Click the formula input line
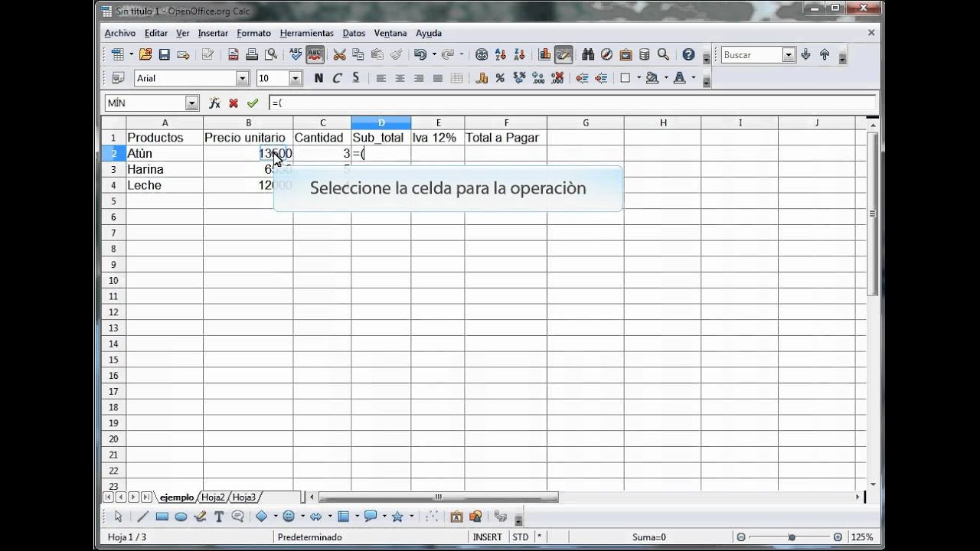 (571, 103)
